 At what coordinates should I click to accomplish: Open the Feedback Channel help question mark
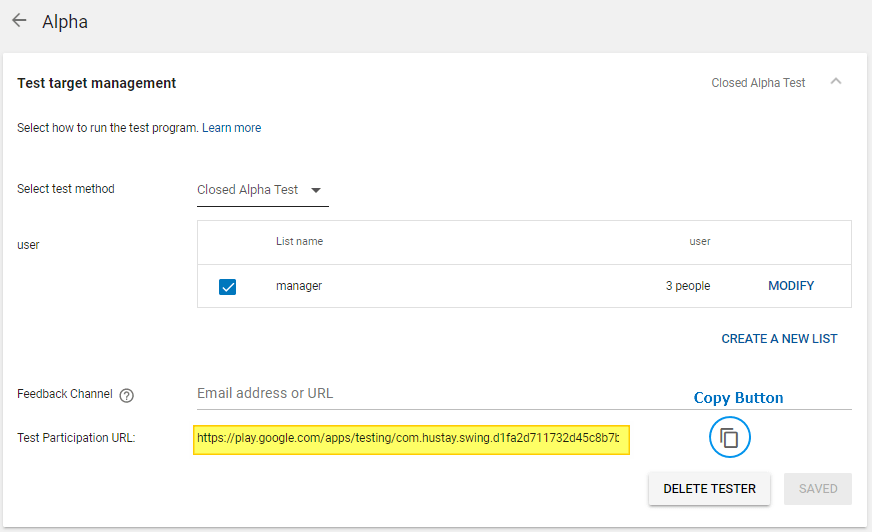(x=126, y=395)
